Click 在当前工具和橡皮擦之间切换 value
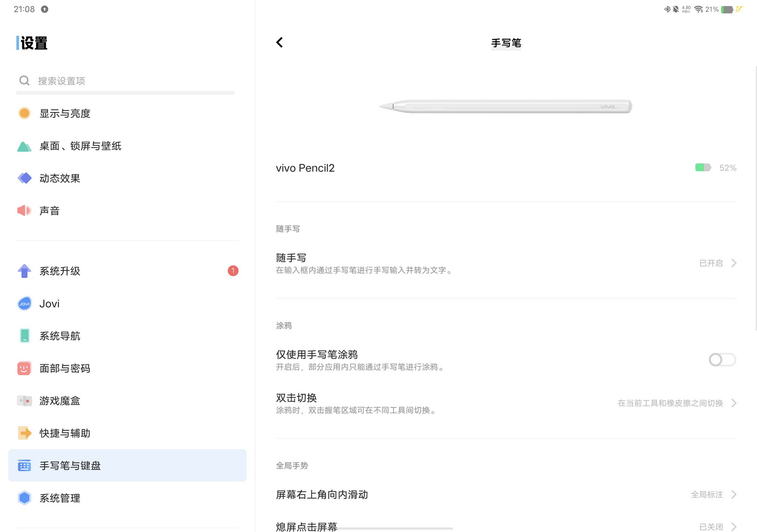Viewport: 757px width, 532px height. (670, 403)
